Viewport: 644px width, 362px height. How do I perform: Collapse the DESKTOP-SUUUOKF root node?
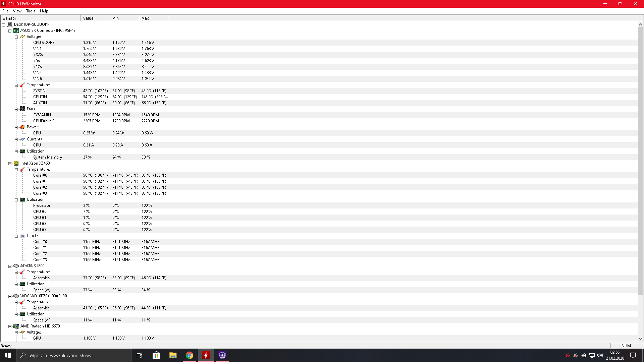tap(4, 25)
